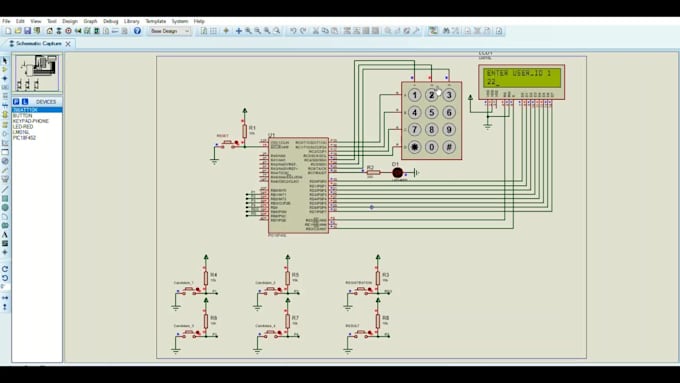This screenshot has height=383, width=680.
Task: Rotate the component clockwise
Action: pos(5,268)
